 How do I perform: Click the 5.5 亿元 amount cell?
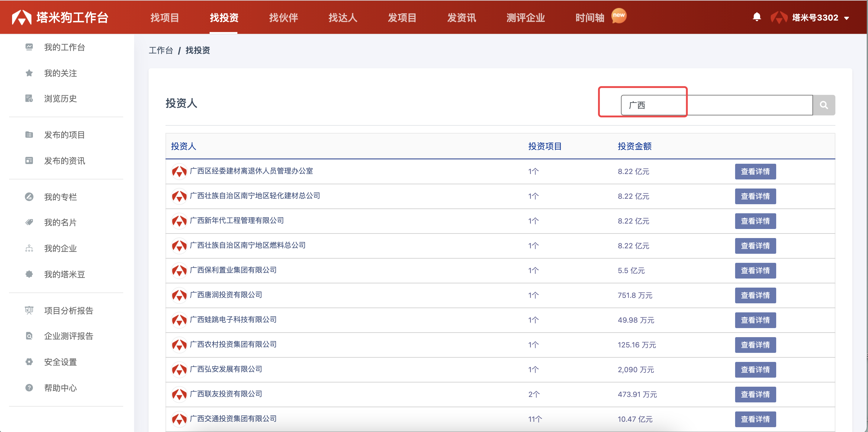tap(631, 271)
